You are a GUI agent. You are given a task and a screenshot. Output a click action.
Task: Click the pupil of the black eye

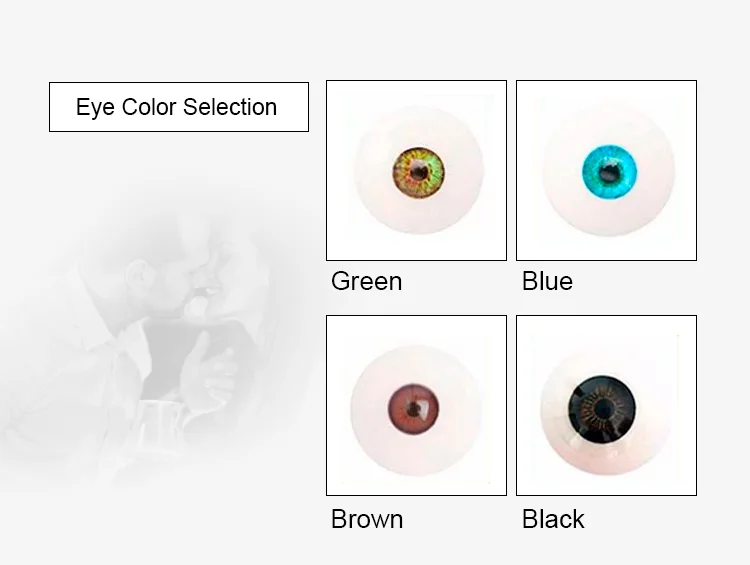point(603,406)
